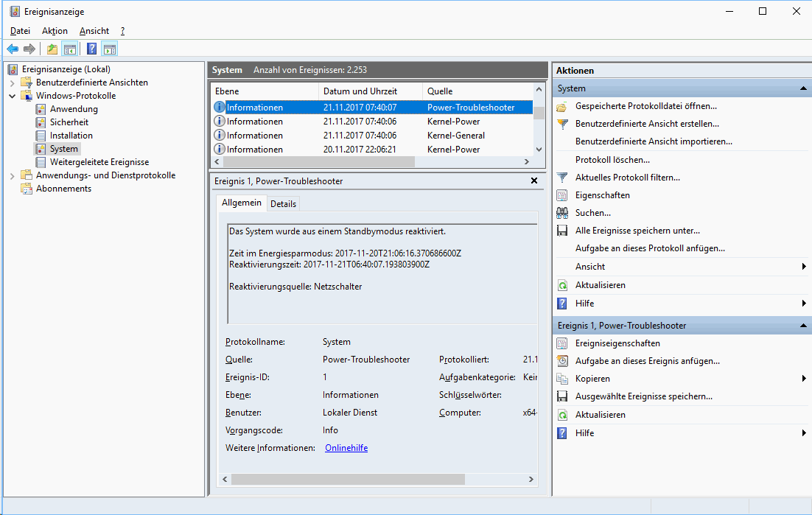Sort events by Datum und Uhrzeit column
This screenshot has height=515, width=812.
[371, 91]
